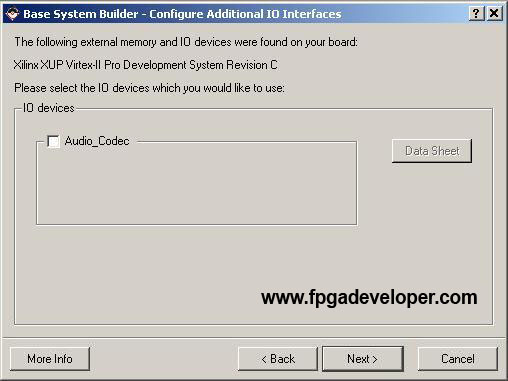Image resolution: width=508 pixels, height=381 pixels.
Task: Select the Audio_Codec label text
Action: 97,141
